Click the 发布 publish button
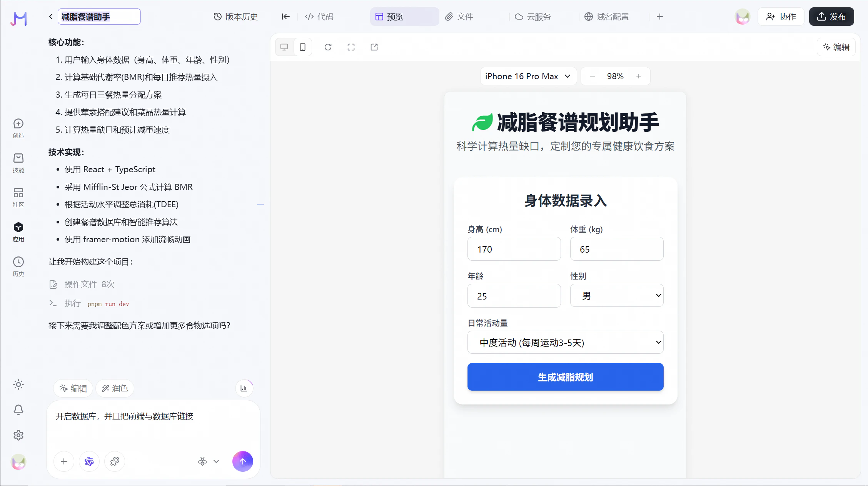 coord(831,17)
